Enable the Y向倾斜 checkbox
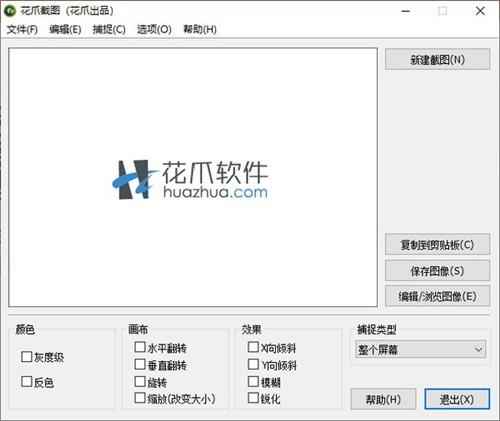This screenshot has width=500, height=421. [x=253, y=364]
